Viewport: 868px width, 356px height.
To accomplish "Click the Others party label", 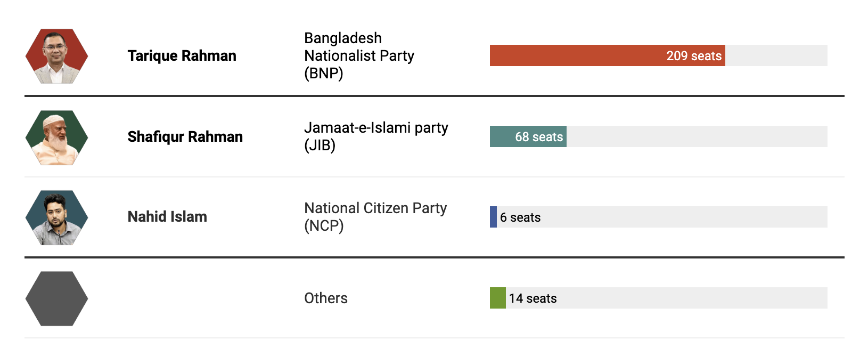I will click(x=326, y=298).
